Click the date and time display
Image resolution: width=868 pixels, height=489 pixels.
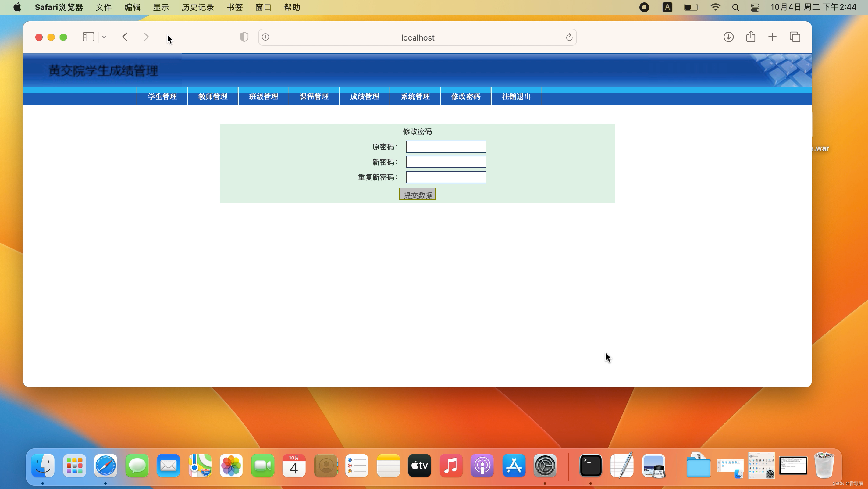point(813,7)
